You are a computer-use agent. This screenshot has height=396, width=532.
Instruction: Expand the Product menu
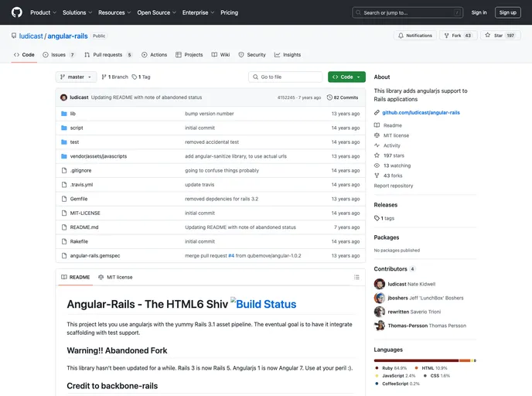coord(43,12)
